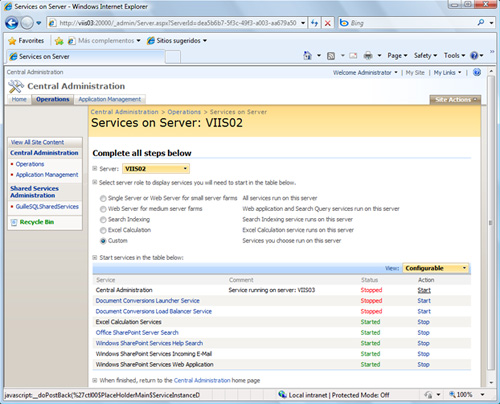This screenshot has width=500, height=404.
Task: Click Operations in the breadcrumb
Action: (184, 112)
